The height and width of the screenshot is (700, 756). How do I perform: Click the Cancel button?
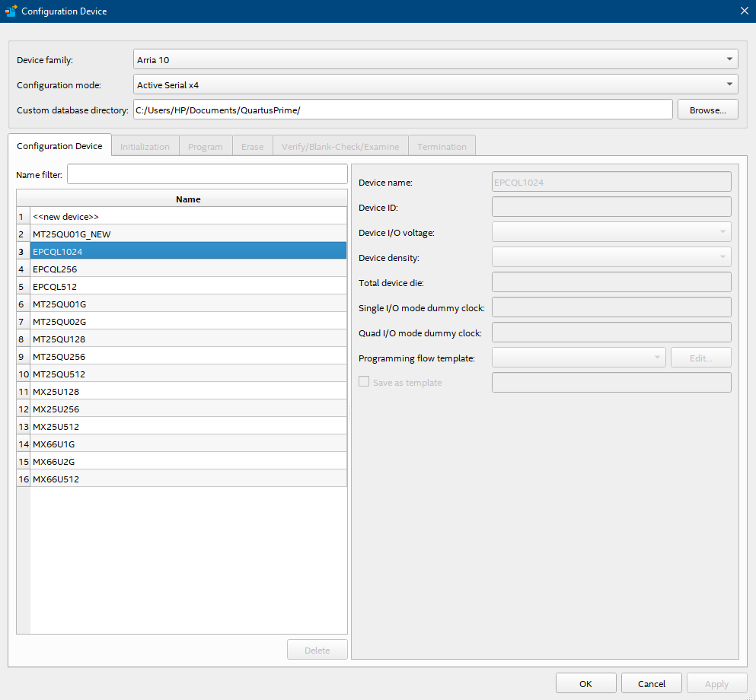click(x=651, y=684)
